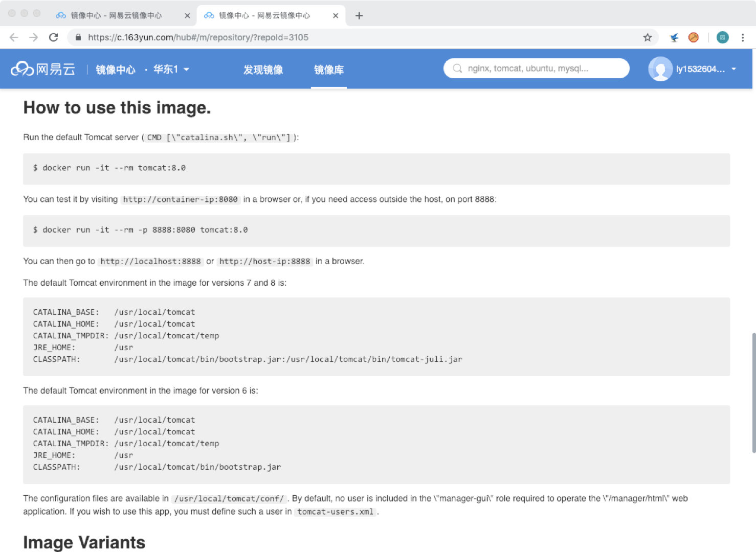The image size is (756, 552).
Task: Close the active second 镜像中心 tab
Action: pos(336,16)
